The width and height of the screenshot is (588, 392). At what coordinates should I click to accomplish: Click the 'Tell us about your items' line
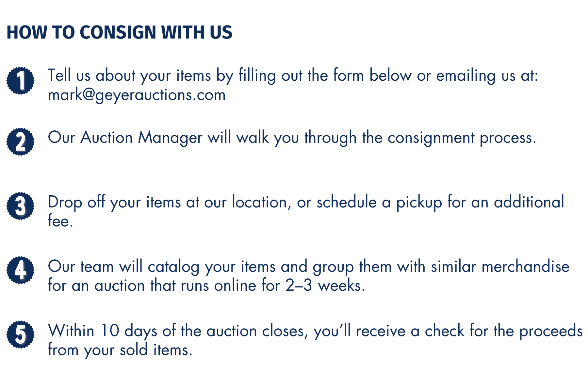[x=293, y=76]
